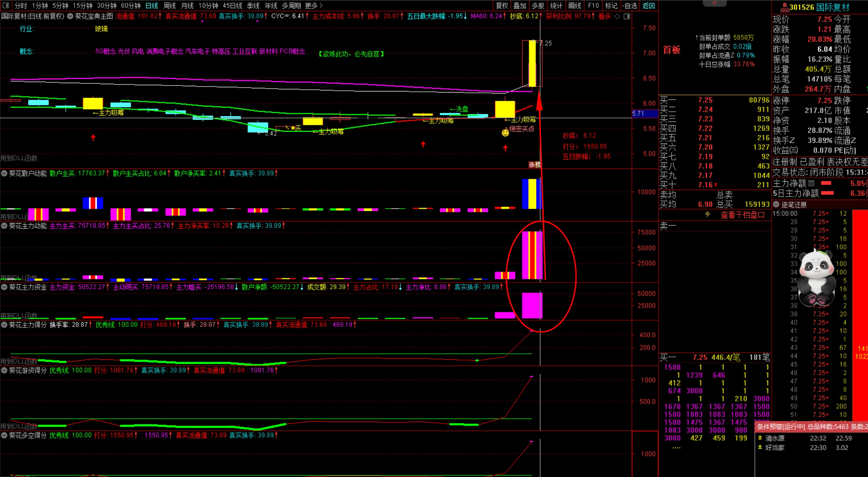
Task: Open the 葵花散户动能 indicator dropdown
Action: coord(4,173)
